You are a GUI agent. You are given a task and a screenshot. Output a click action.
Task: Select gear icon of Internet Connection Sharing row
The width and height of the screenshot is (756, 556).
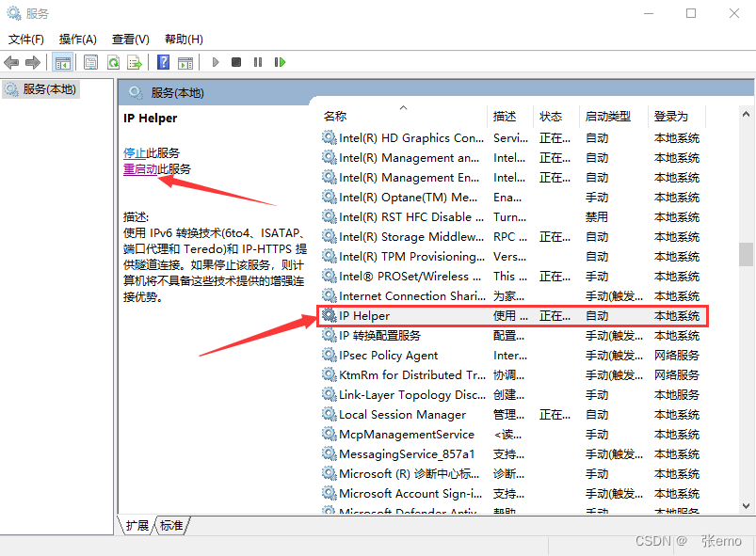[330, 295]
